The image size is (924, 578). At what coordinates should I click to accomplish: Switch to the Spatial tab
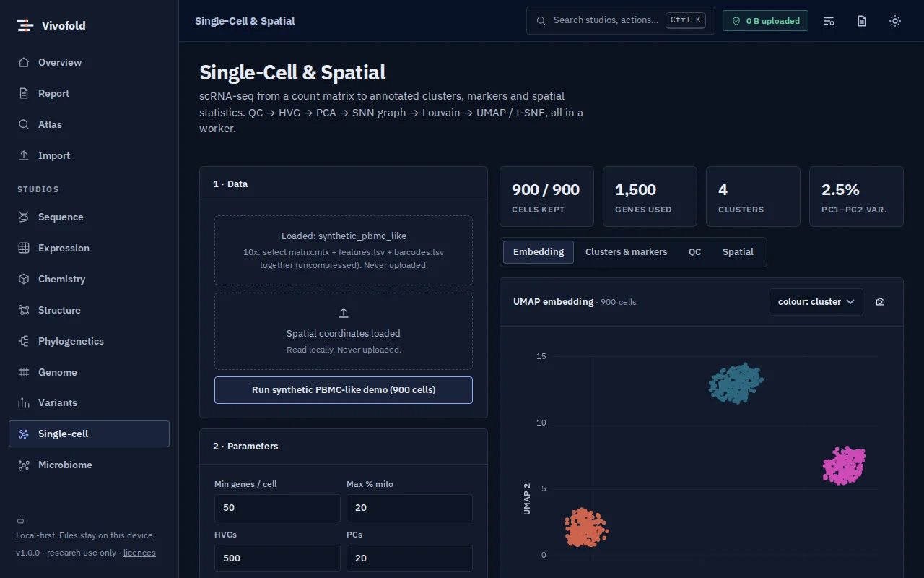pos(738,252)
